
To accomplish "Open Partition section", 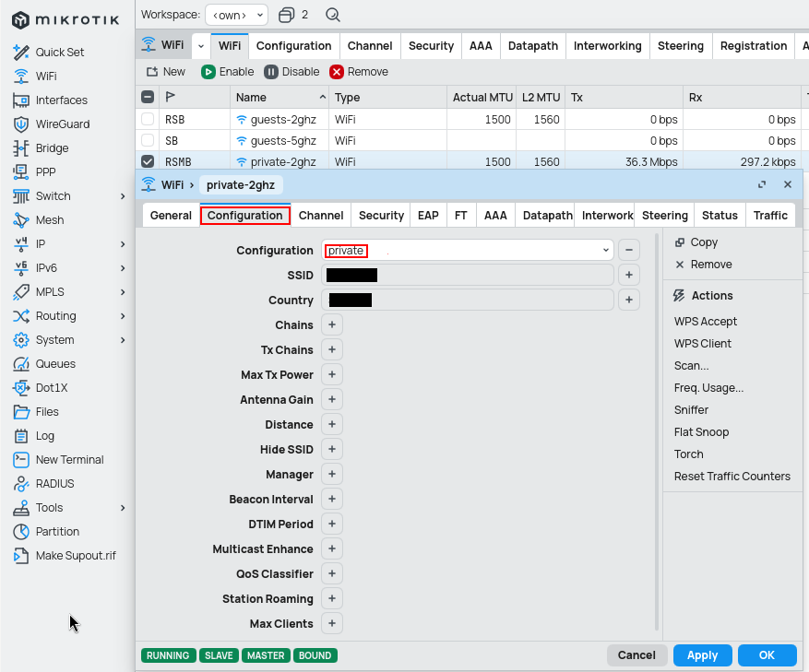I will click(46, 532).
